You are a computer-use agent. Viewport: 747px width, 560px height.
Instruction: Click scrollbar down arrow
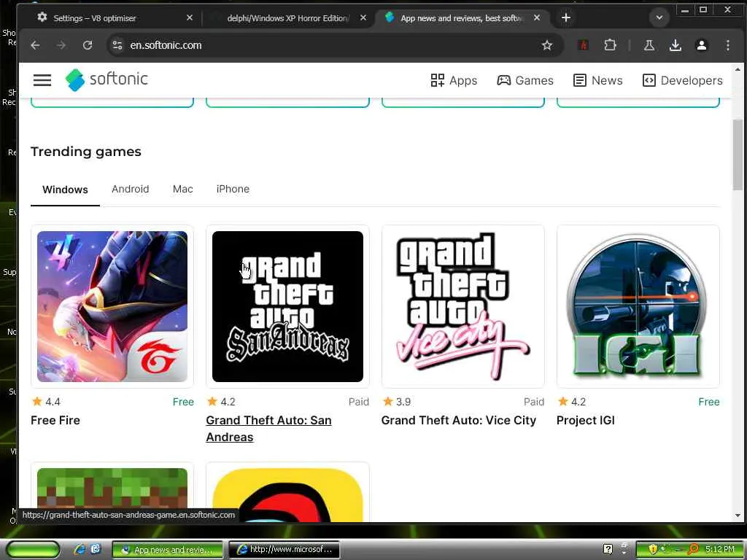738,516
